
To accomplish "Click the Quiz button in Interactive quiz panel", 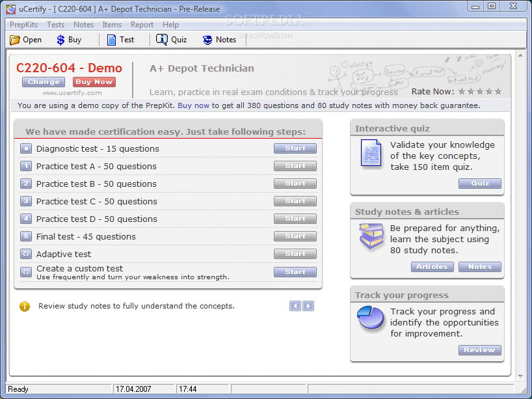I will click(x=480, y=184).
